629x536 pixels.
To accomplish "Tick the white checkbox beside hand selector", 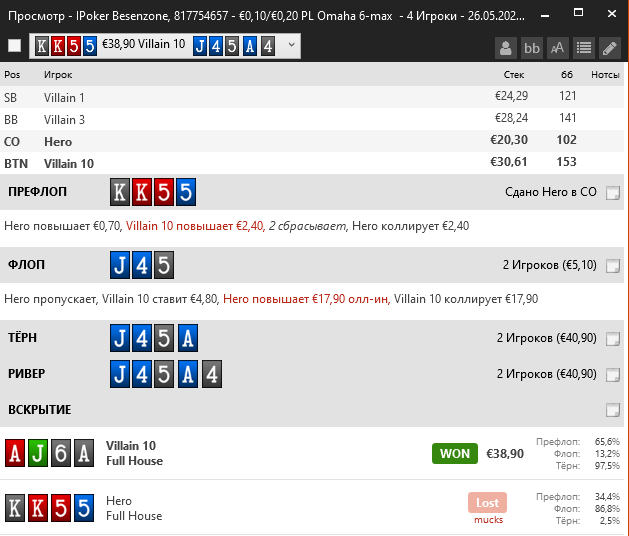I will 15,46.
